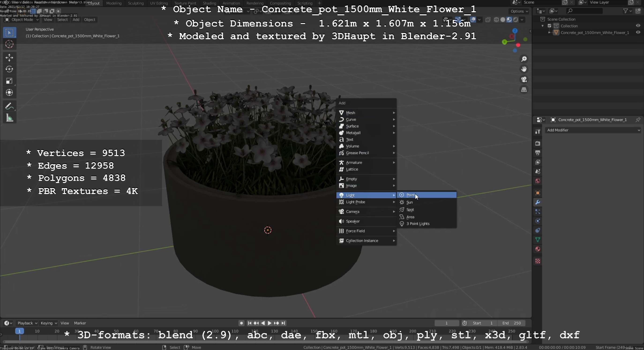Open the Object Data mesh properties tab
The image size is (644, 350).
point(538,240)
